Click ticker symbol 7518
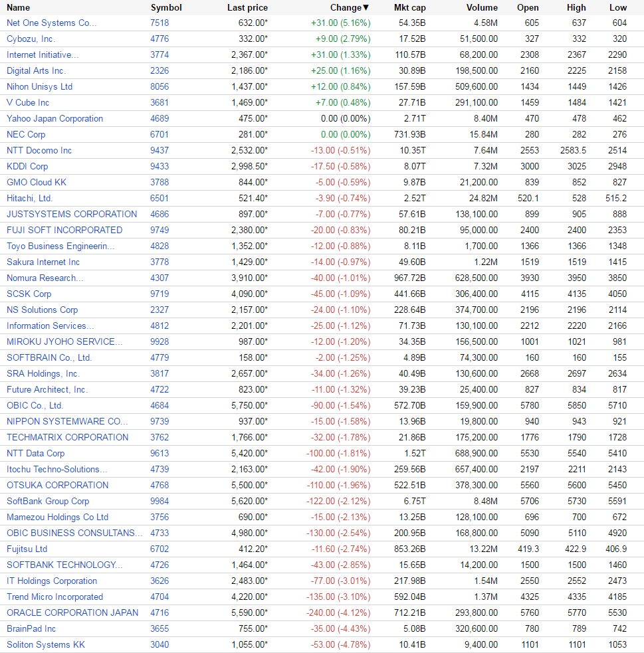The height and width of the screenshot is (653, 644). coord(160,23)
